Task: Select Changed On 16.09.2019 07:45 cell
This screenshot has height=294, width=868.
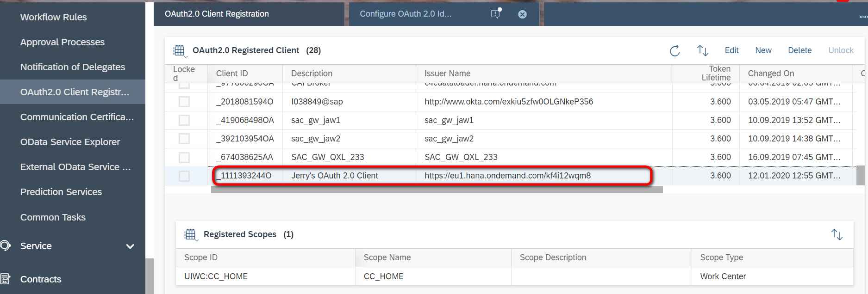Action: pyautogui.click(x=796, y=157)
